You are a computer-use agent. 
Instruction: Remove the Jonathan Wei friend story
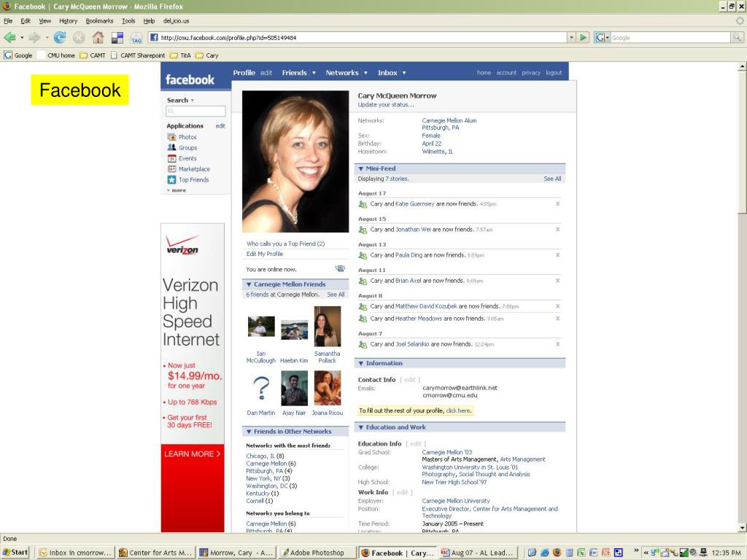point(557,230)
